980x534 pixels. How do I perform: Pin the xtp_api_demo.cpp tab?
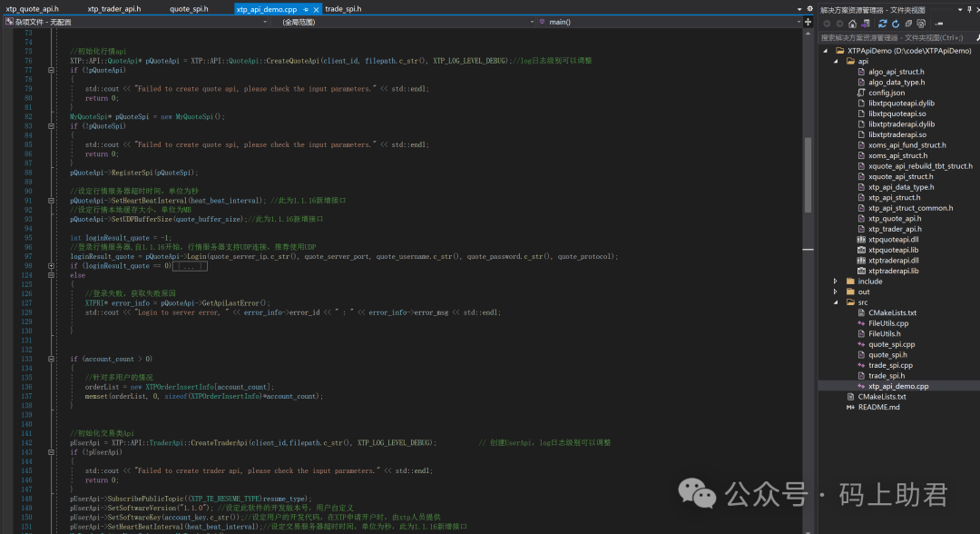coord(306,9)
